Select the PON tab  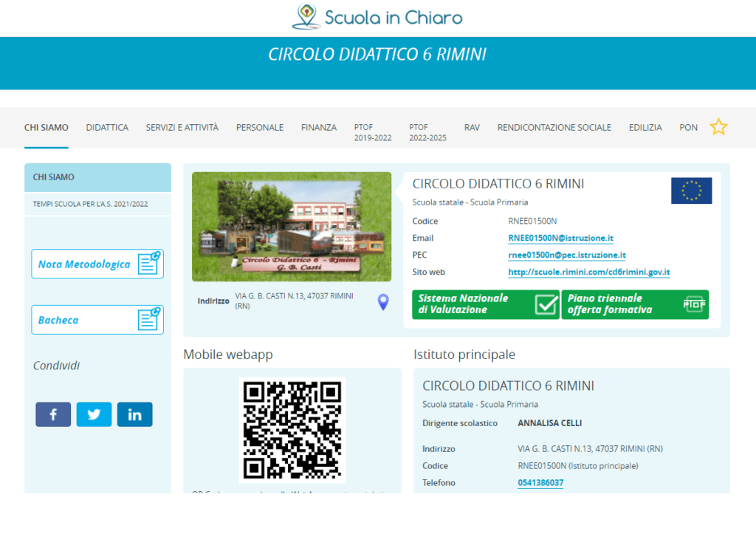coord(689,127)
